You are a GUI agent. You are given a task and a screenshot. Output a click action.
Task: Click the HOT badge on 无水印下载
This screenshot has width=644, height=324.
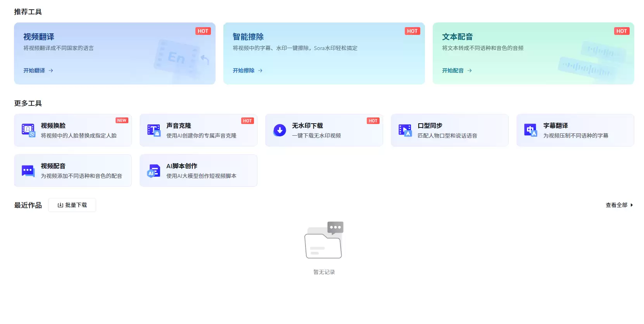coord(373,121)
